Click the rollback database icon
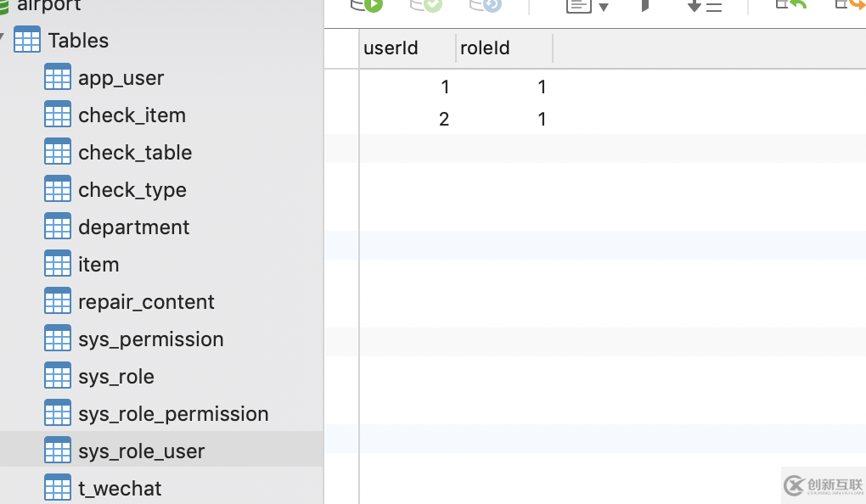The image size is (866, 504). point(486,5)
